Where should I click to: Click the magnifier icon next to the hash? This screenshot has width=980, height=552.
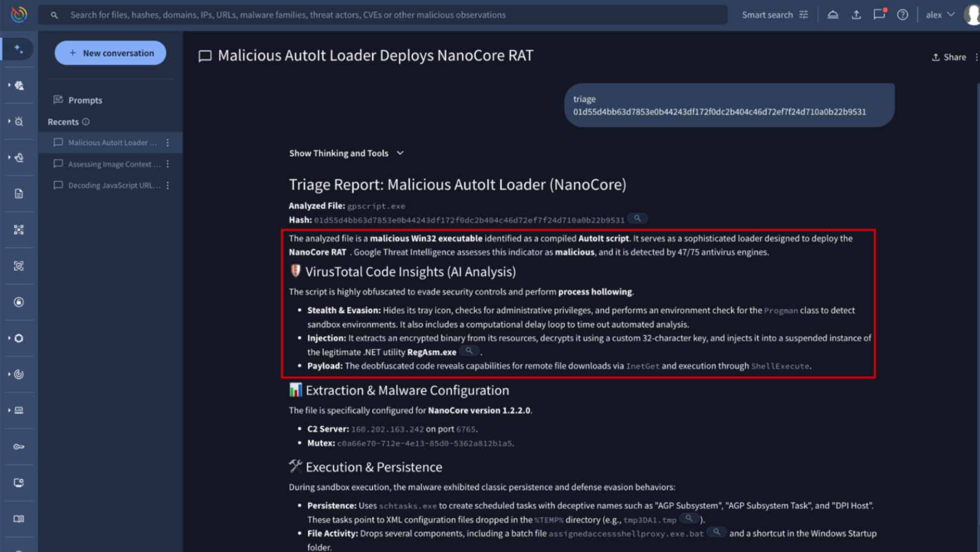[x=637, y=219]
